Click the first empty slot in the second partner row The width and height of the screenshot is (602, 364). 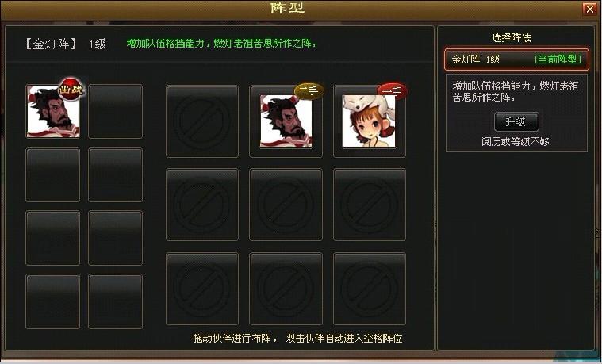tap(52, 174)
